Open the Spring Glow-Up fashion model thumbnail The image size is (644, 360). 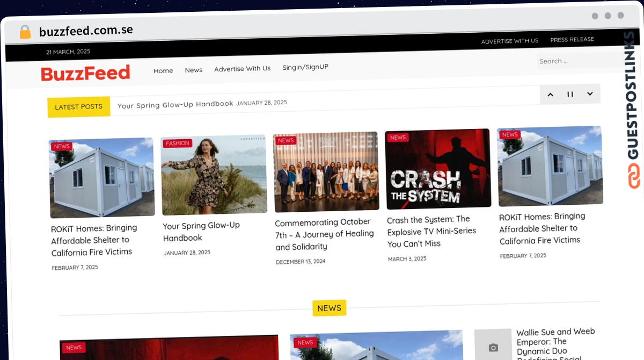[x=214, y=175]
